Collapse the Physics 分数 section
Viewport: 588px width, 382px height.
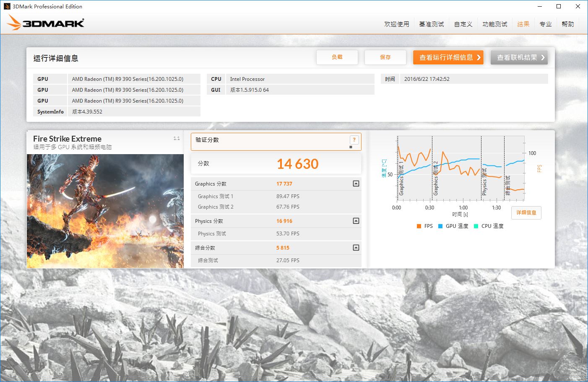pyautogui.click(x=356, y=221)
